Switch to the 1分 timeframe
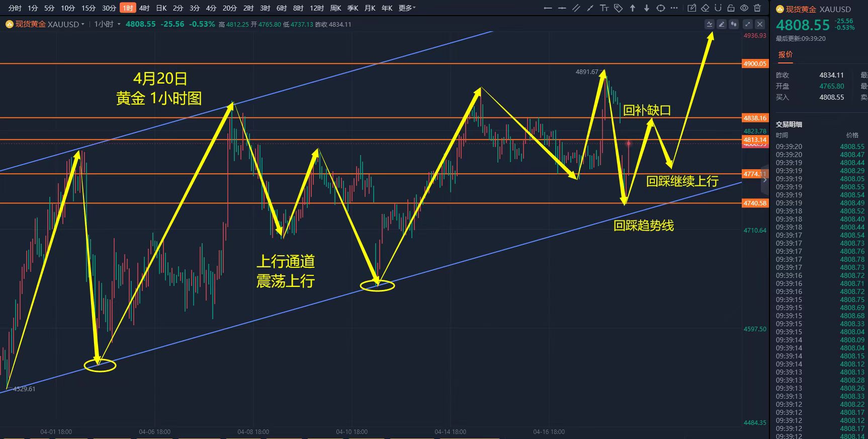The image size is (868, 439). point(33,8)
